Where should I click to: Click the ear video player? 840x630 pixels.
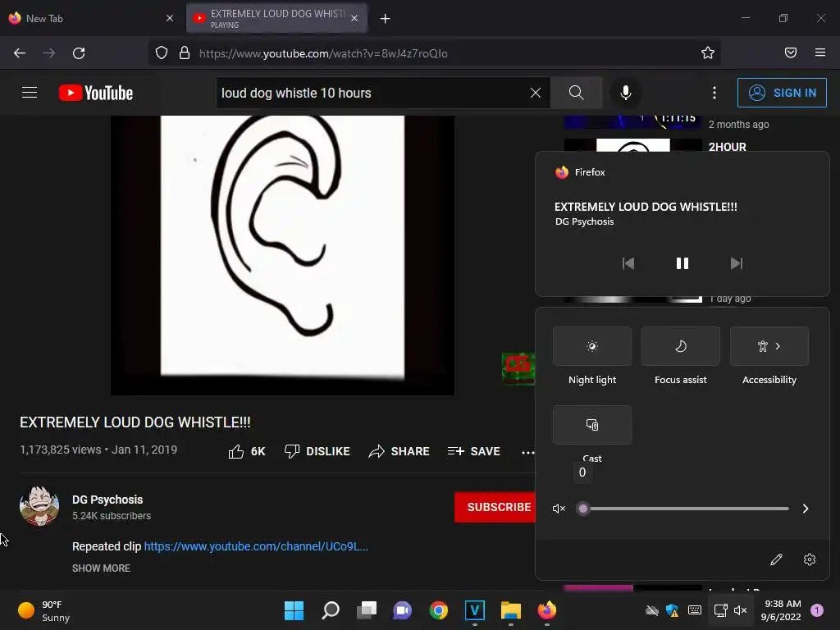282,255
